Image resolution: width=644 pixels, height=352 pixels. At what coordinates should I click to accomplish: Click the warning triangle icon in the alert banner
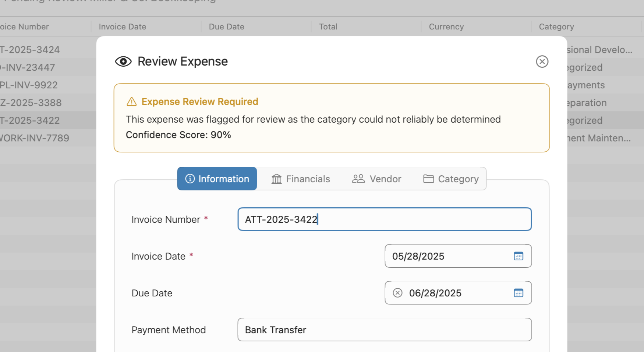point(131,102)
